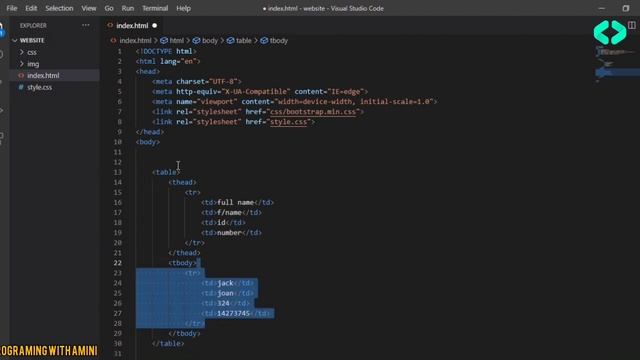Click the 'jack' cell text
Viewport: 640px width, 360px height.
pos(225,283)
